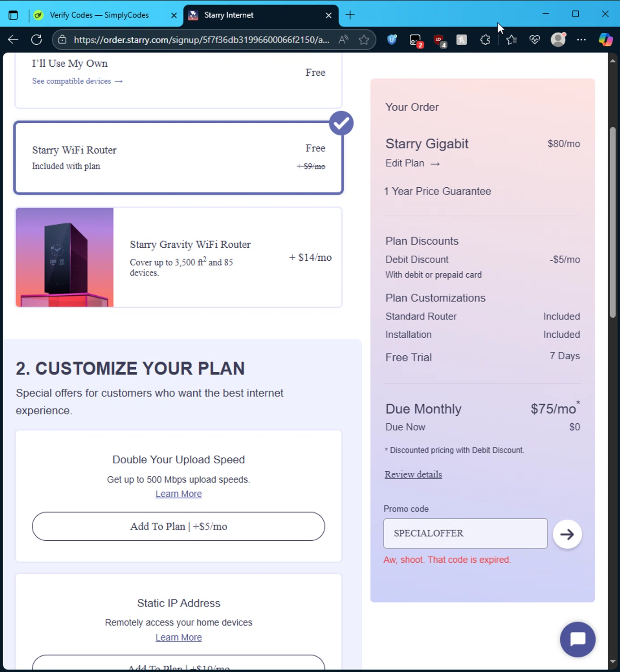Open the Extensions puzzle icon

pyautogui.click(x=485, y=40)
